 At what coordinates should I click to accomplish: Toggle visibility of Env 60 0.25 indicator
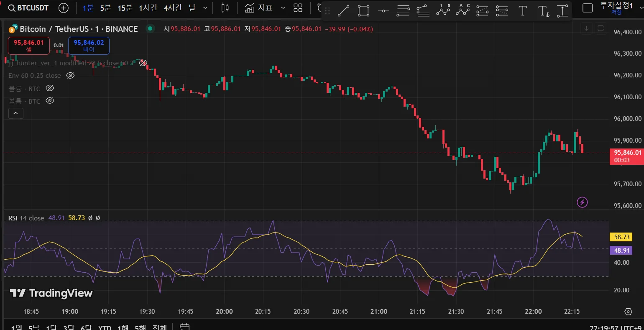coord(70,76)
